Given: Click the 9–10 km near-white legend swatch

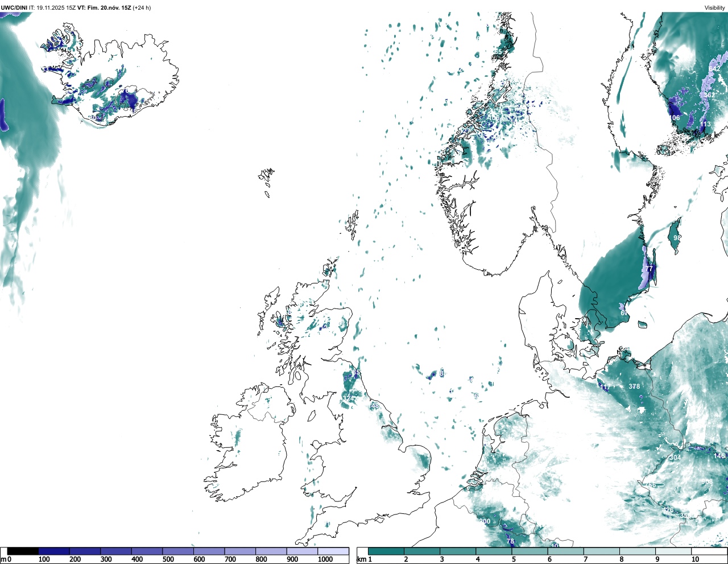Looking at the screenshot, I should 675,551.
